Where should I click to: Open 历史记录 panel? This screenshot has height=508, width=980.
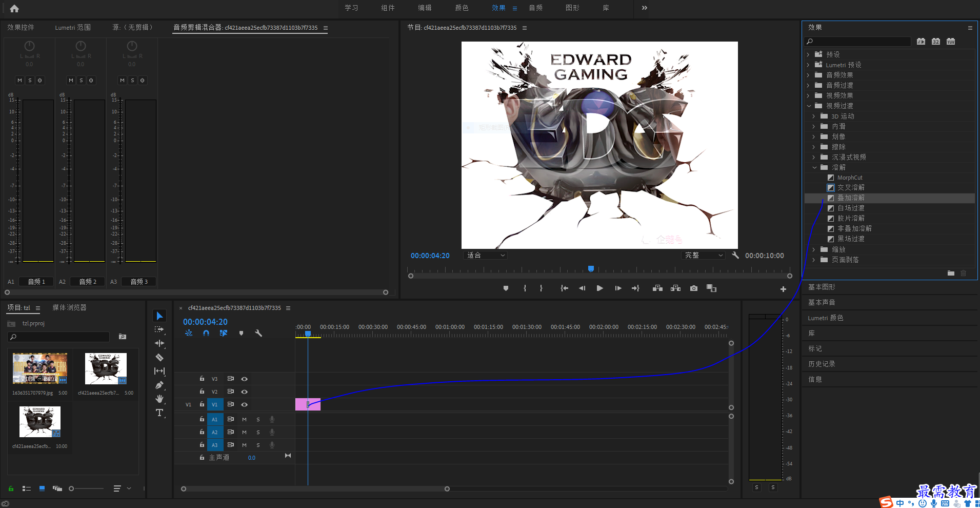point(822,364)
